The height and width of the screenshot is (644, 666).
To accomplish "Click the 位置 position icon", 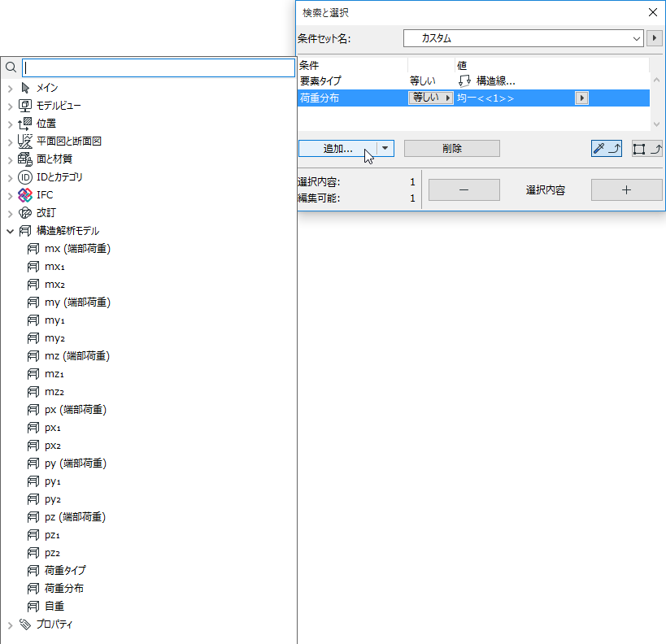I will pos(25,124).
